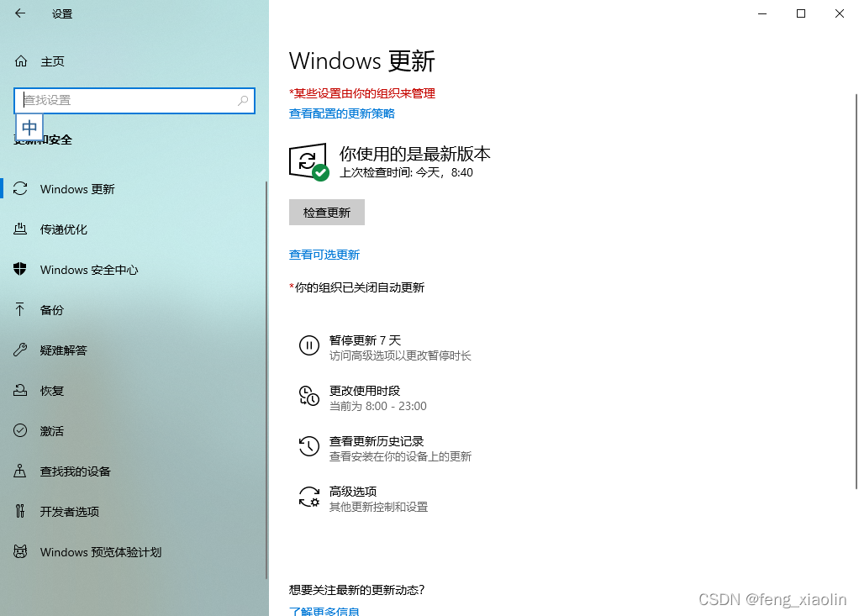Open 查看可选更新 link

[324, 255]
